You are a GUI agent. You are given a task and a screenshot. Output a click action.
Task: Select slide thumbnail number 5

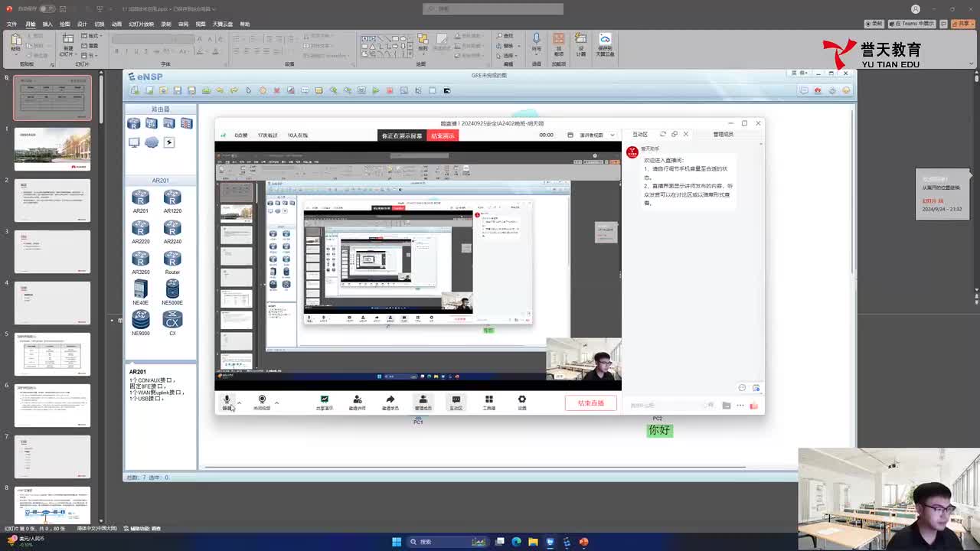click(x=52, y=354)
